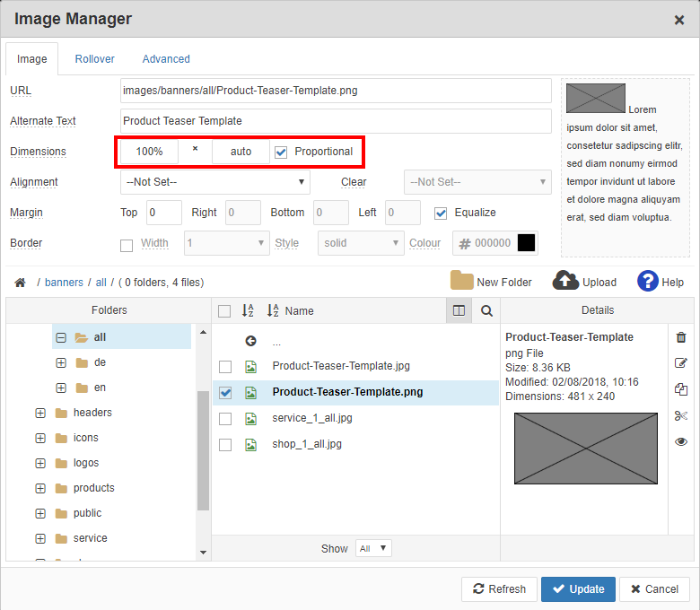Click the folder tree scrollbar thumb
The height and width of the screenshot is (610, 700).
coord(203,450)
